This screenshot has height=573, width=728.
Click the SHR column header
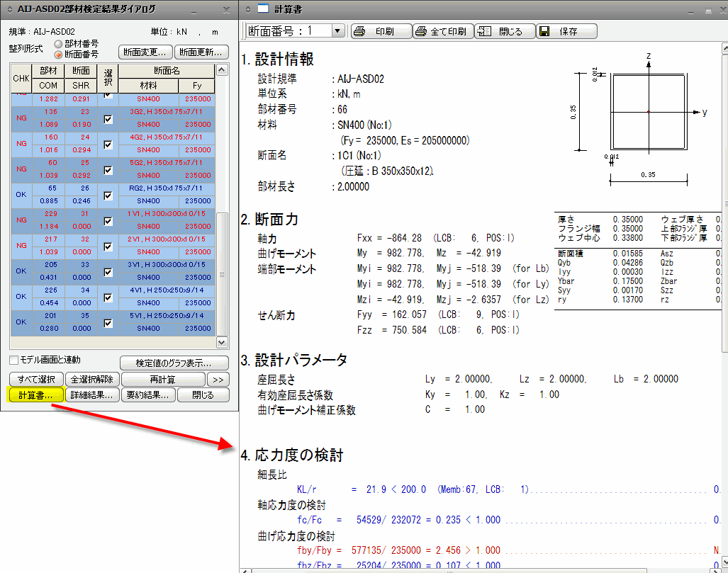(81, 86)
